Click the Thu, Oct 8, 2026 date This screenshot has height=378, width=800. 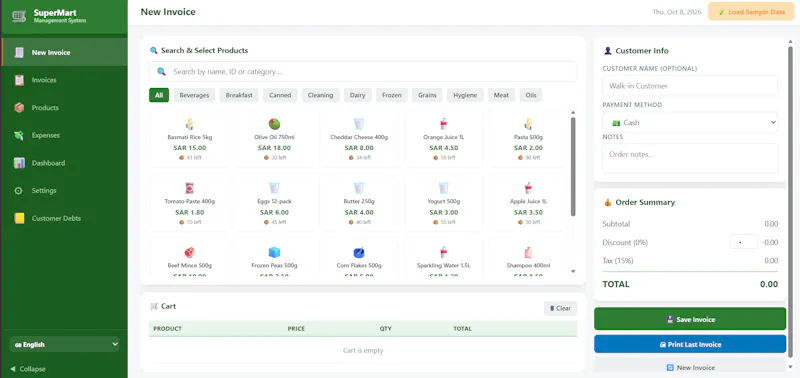pyautogui.click(x=677, y=12)
